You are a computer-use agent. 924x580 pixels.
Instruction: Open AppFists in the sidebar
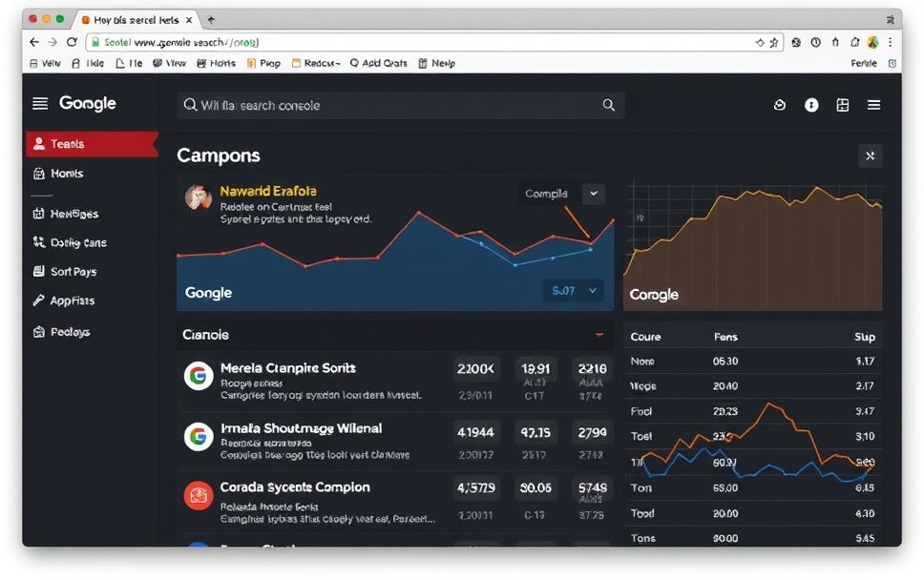click(72, 300)
